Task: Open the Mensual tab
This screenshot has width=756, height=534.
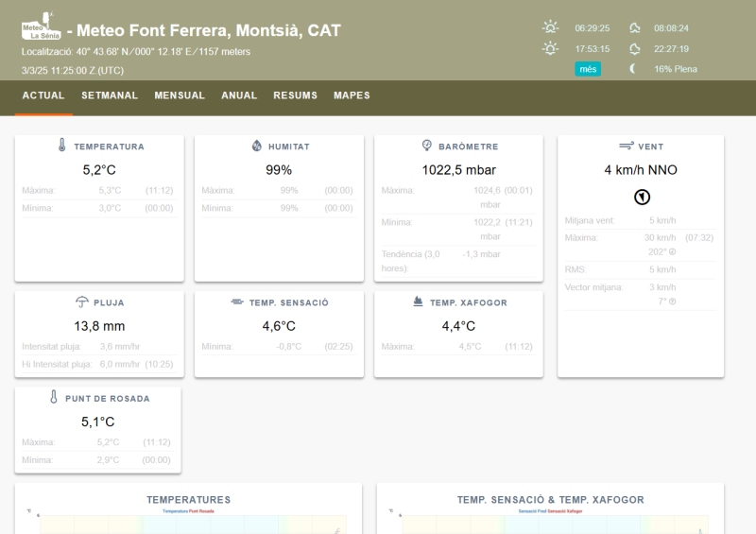Action: point(180,95)
